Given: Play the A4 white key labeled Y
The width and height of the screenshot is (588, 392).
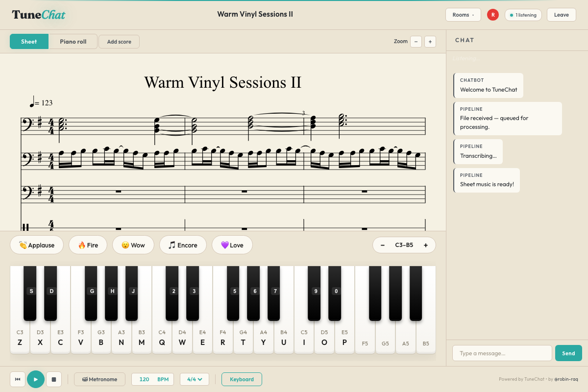Looking at the screenshot, I should 264,338.
